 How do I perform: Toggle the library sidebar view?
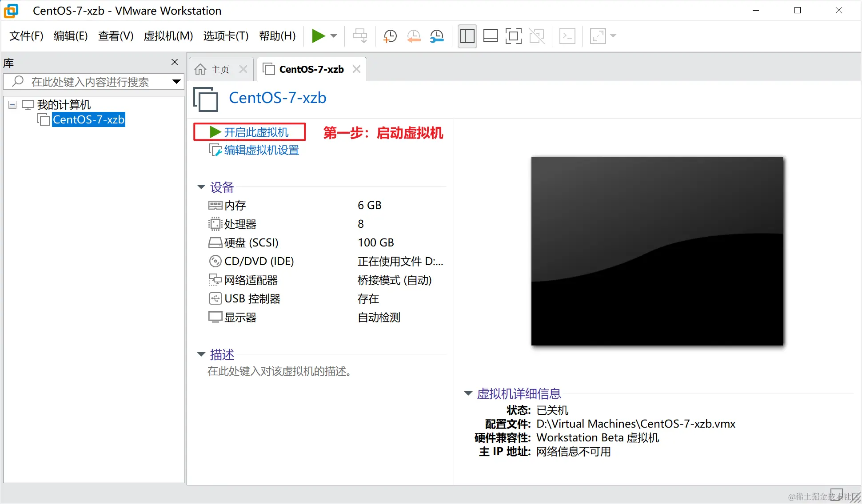coord(467,36)
